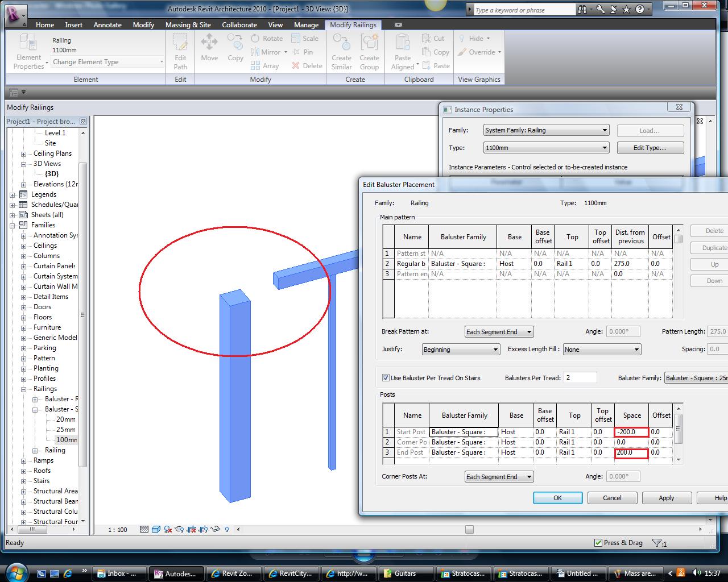Click the Apply button
The height and width of the screenshot is (582, 728).
pyautogui.click(x=666, y=498)
